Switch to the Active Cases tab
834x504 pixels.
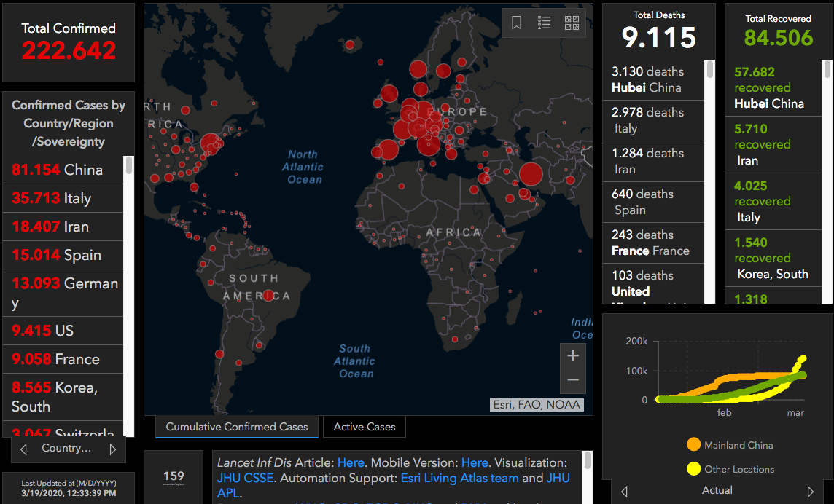(365, 427)
